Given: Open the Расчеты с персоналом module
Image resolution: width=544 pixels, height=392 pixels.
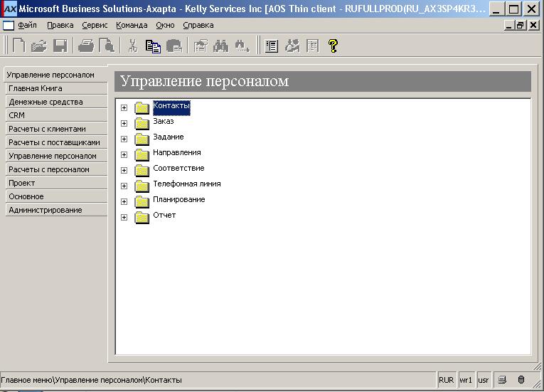Looking at the screenshot, I should tap(56, 170).
